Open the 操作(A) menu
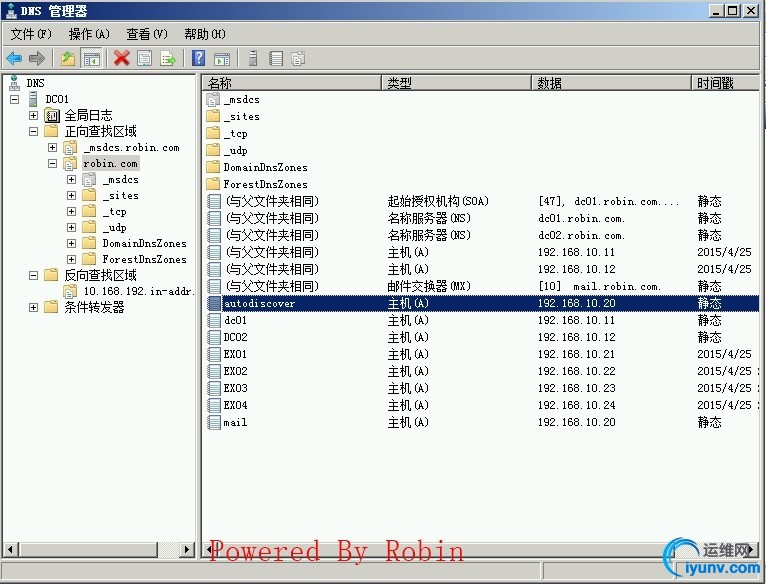766x584 pixels. pyautogui.click(x=89, y=34)
